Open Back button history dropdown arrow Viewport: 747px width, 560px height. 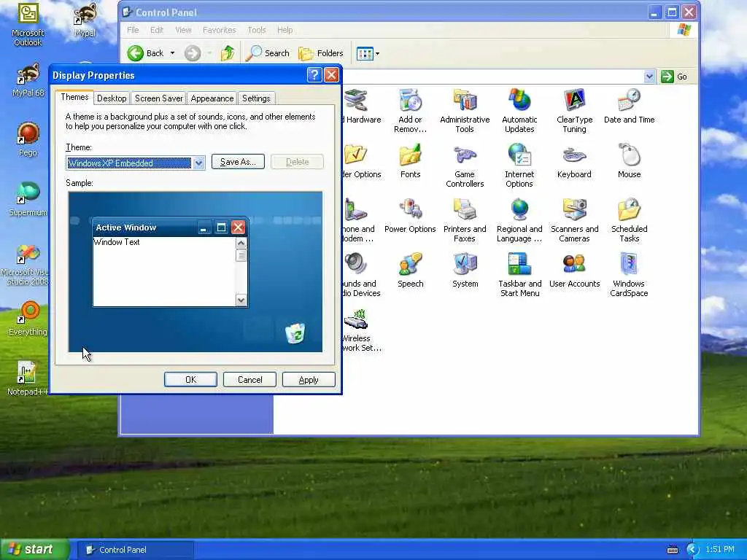click(x=172, y=53)
